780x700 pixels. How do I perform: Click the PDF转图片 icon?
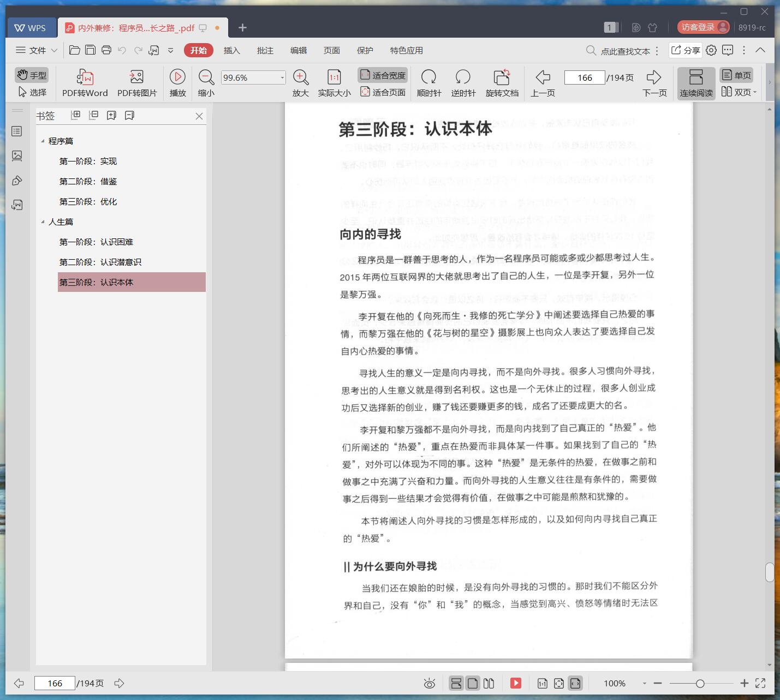136,77
